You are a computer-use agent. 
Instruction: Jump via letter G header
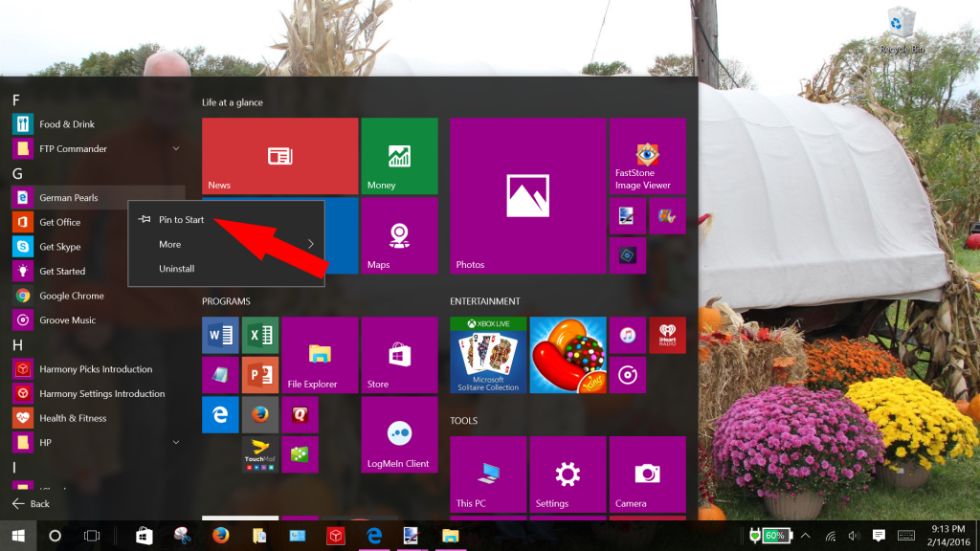pos(17,174)
